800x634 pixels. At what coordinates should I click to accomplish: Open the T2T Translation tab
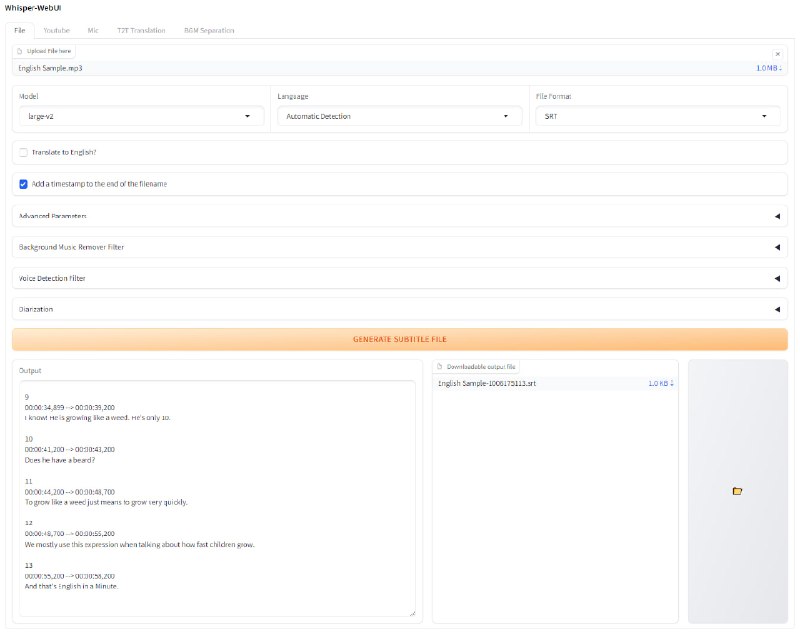tap(141, 30)
